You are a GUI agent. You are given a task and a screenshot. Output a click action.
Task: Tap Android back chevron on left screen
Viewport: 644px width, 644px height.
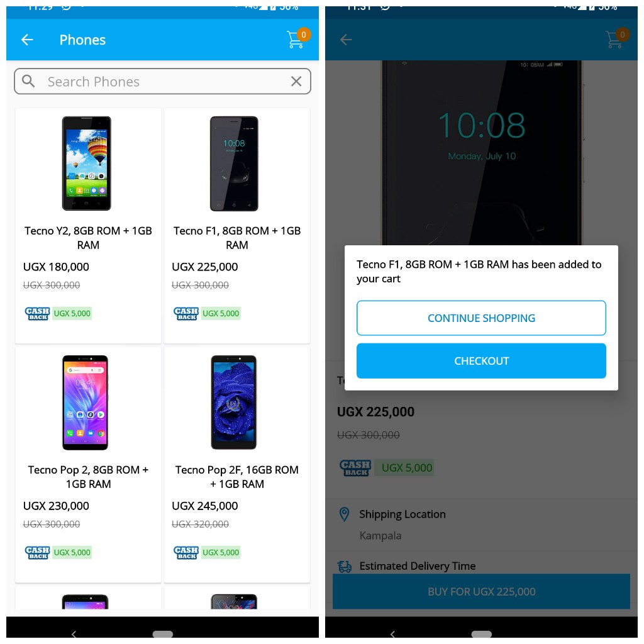point(74,634)
